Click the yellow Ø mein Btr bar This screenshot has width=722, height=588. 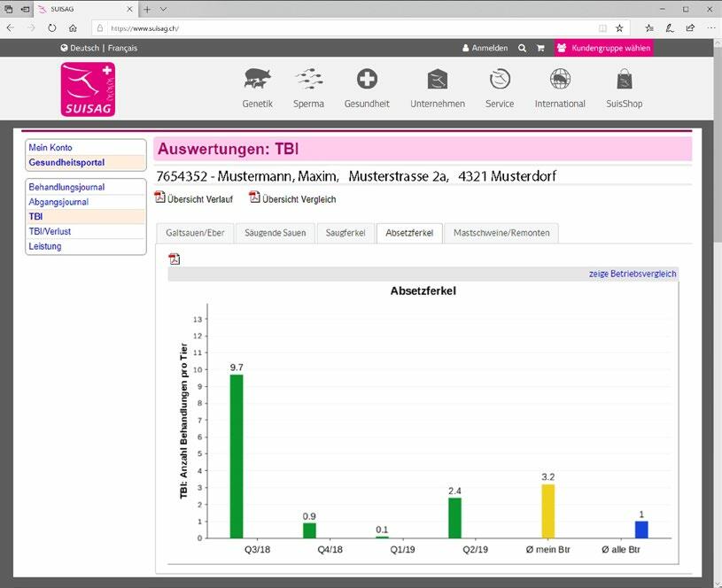point(548,511)
